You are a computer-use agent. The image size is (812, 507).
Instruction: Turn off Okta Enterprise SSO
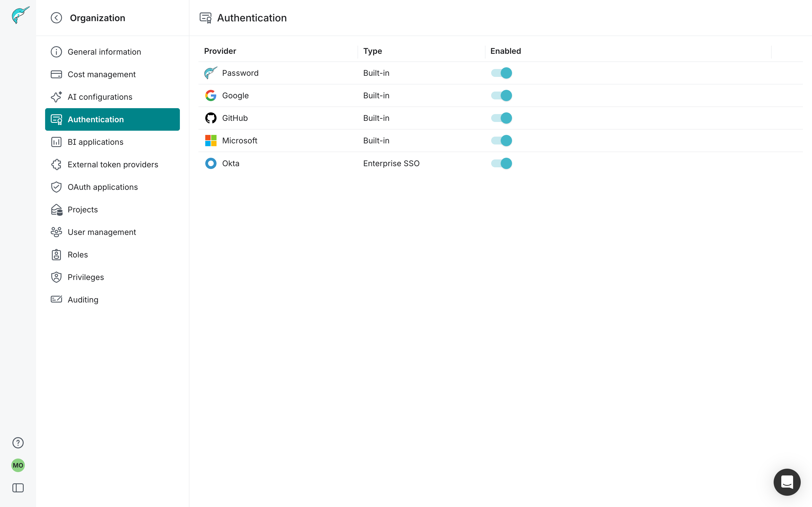coord(501,163)
